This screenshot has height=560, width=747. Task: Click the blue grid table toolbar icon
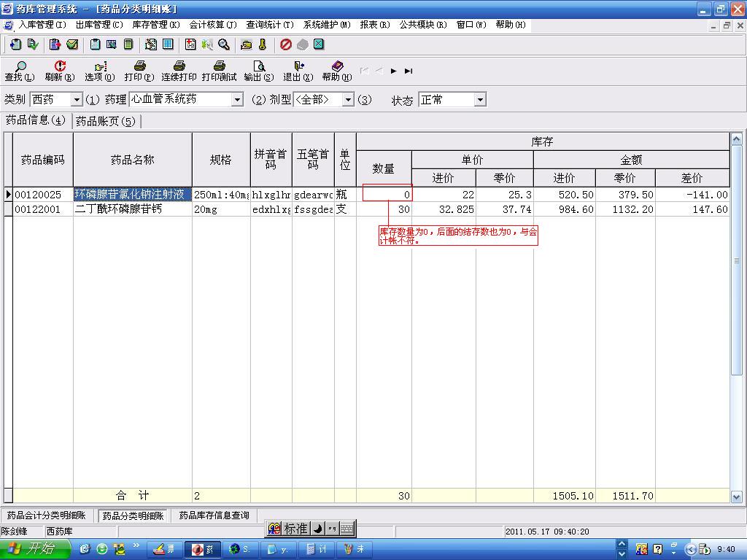click(x=168, y=44)
